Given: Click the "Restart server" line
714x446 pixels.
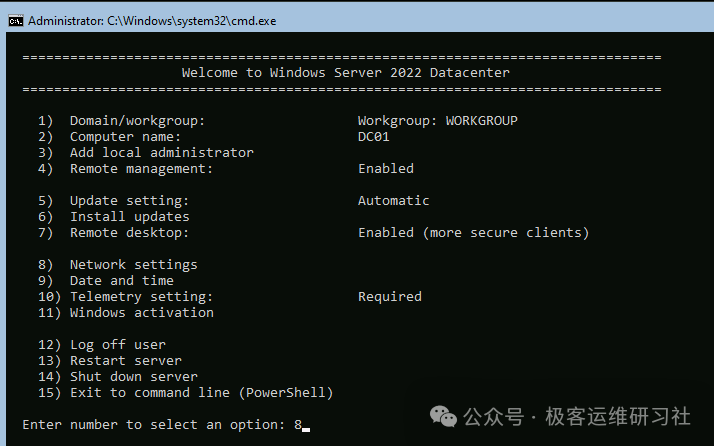Looking at the screenshot, I should pyautogui.click(x=110, y=361).
